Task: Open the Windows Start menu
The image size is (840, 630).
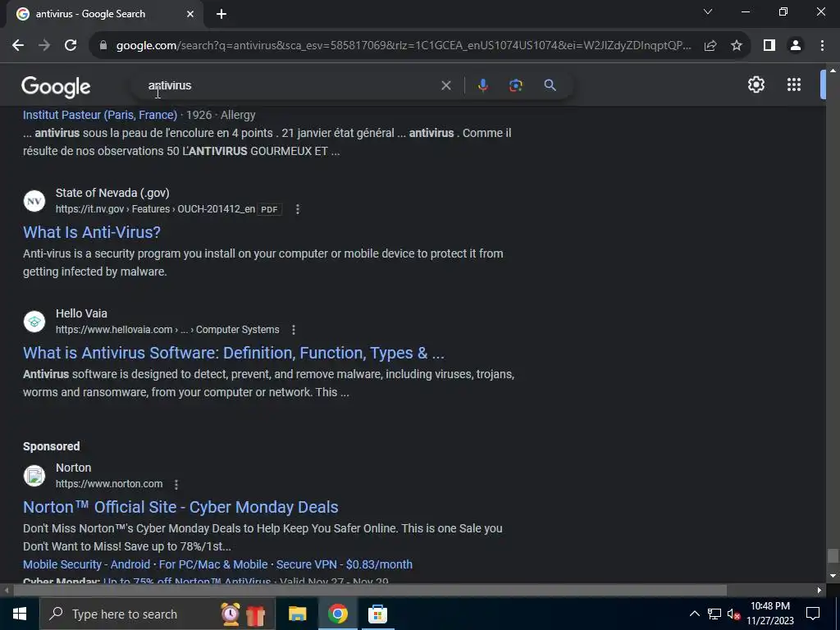Action: pos(20,614)
